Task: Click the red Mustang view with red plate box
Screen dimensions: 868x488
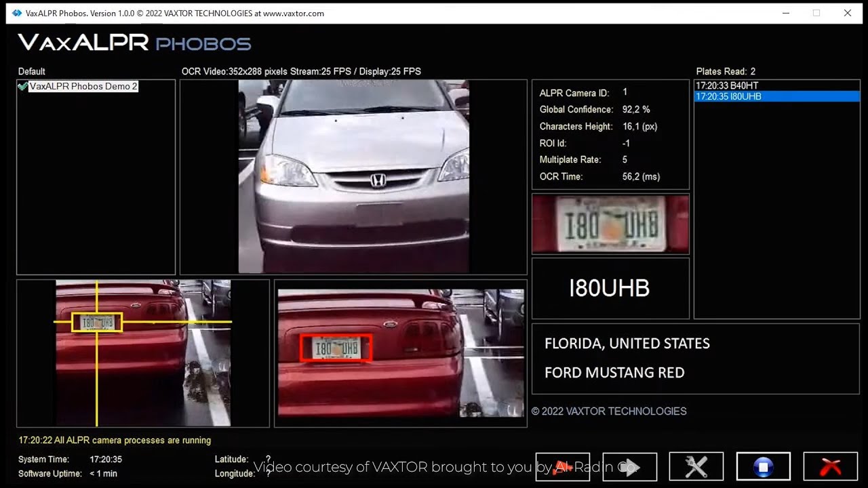Action: (x=401, y=353)
